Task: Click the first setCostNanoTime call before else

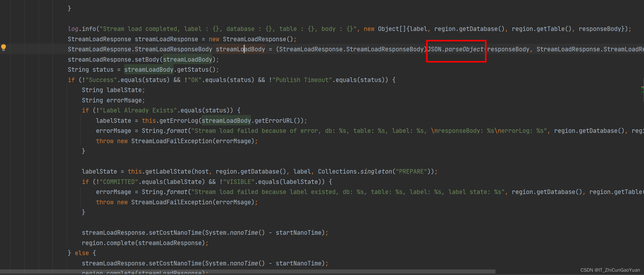Action: [x=205, y=233]
